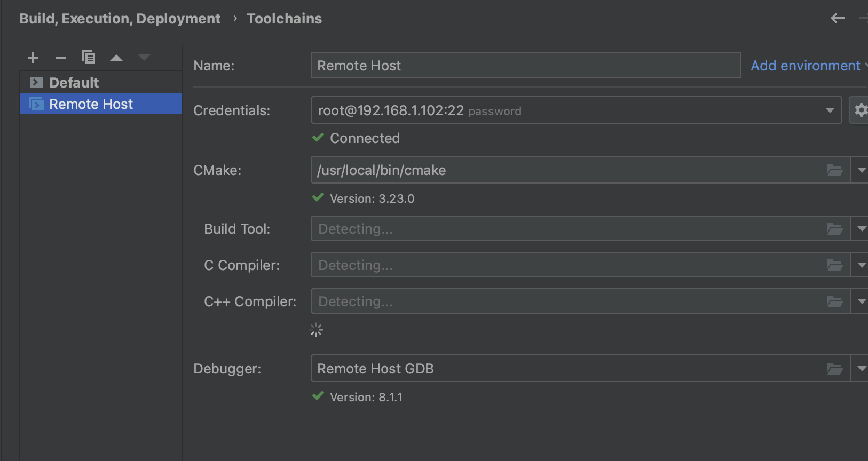The height and width of the screenshot is (461, 868).
Task: Add a new toolchain with plus icon
Action: [33, 57]
